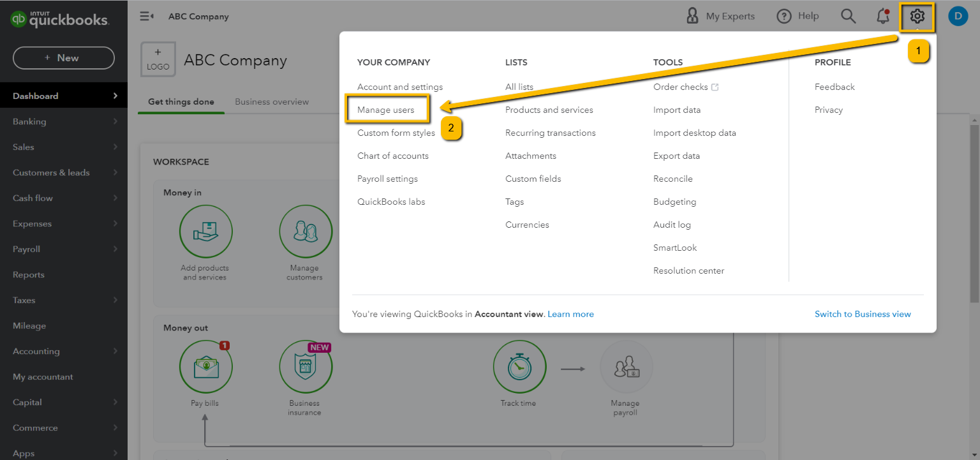Screen dimensions: 980x460
Task: Click Switch to Business view link
Action: pos(863,314)
